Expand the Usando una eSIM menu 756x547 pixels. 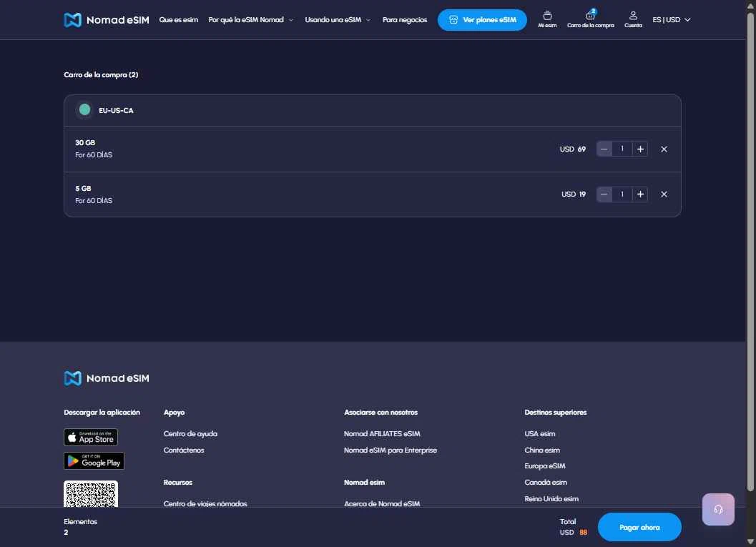(x=338, y=20)
